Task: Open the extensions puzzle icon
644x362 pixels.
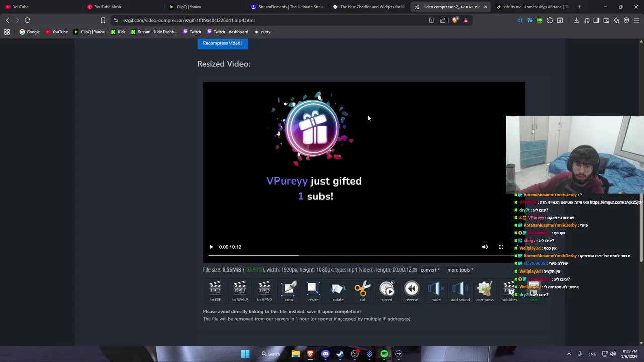Action: coord(550,20)
